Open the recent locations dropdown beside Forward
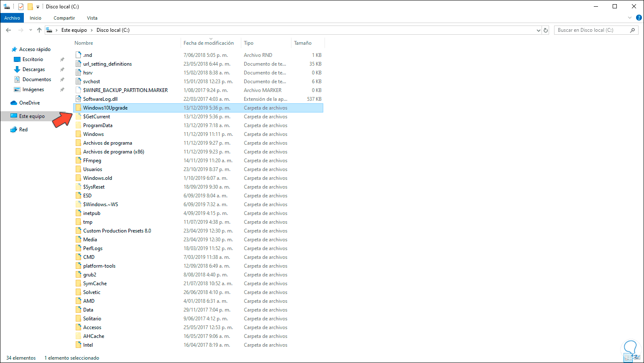 point(31,30)
